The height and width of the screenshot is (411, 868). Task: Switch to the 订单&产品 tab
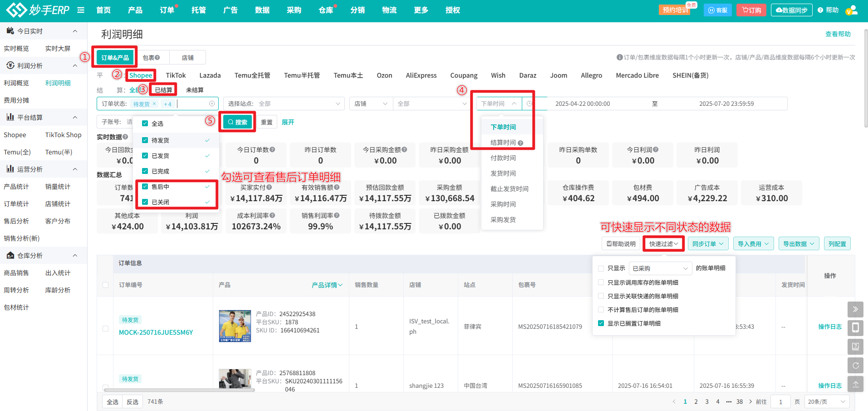115,58
